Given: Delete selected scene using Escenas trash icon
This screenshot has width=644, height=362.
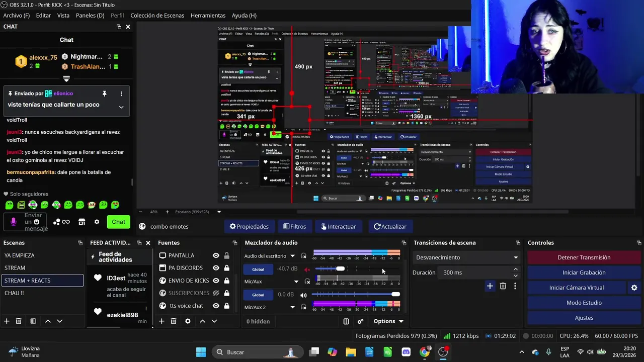Looking at the screenshot, I should 19,321.
